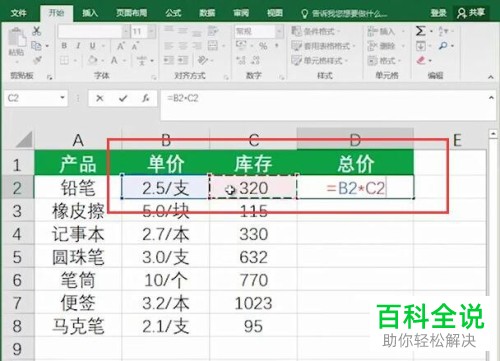Click the phonetic guide 文 icon
Image resolution: width=500 pixels, height=361 pixels.
click(x=142, y=60)
